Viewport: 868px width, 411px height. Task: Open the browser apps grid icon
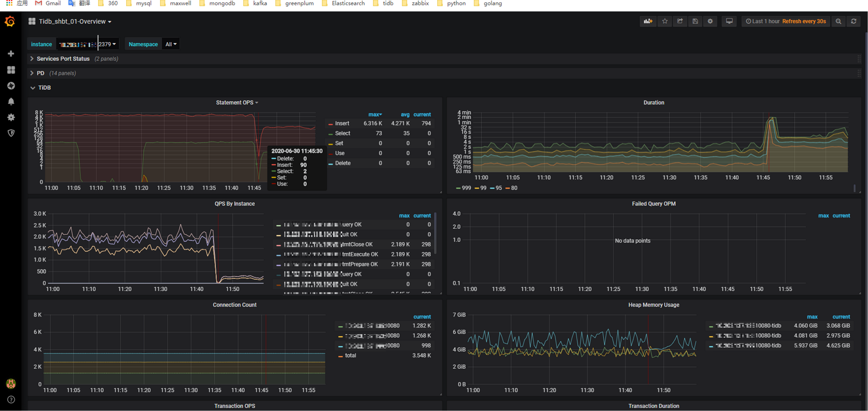coord(9,3)
